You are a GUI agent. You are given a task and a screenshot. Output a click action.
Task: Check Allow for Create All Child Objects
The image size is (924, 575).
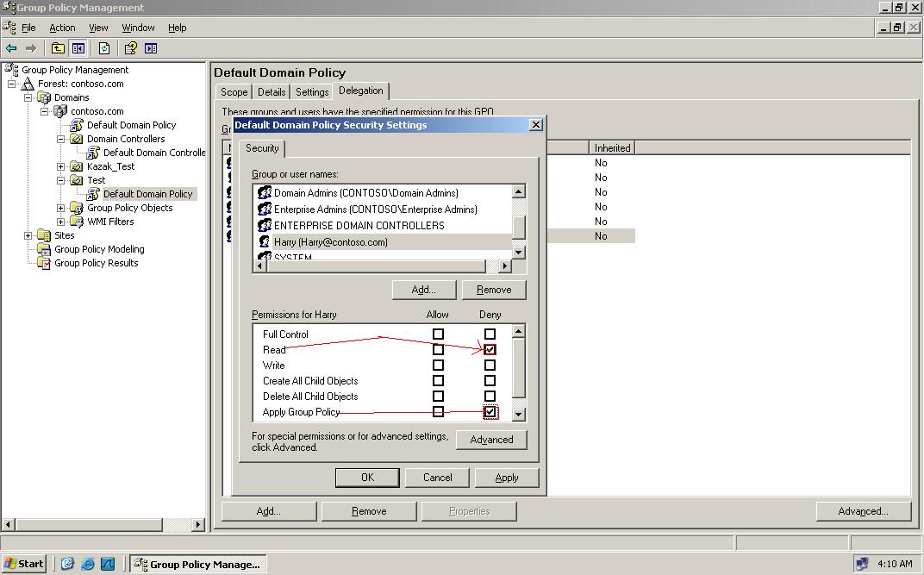tap(438, 380)
